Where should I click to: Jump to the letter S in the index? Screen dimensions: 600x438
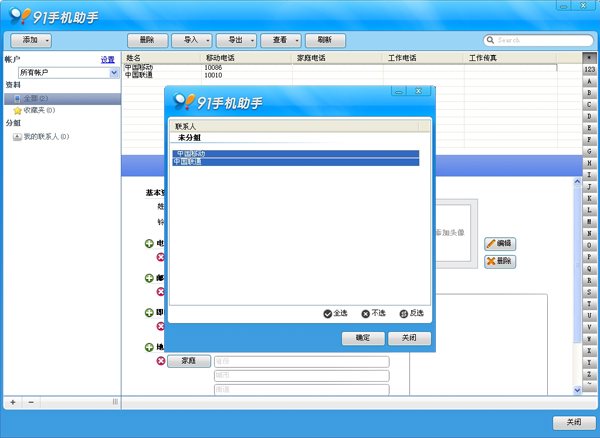pyautogui.click(x=589, y=292)
